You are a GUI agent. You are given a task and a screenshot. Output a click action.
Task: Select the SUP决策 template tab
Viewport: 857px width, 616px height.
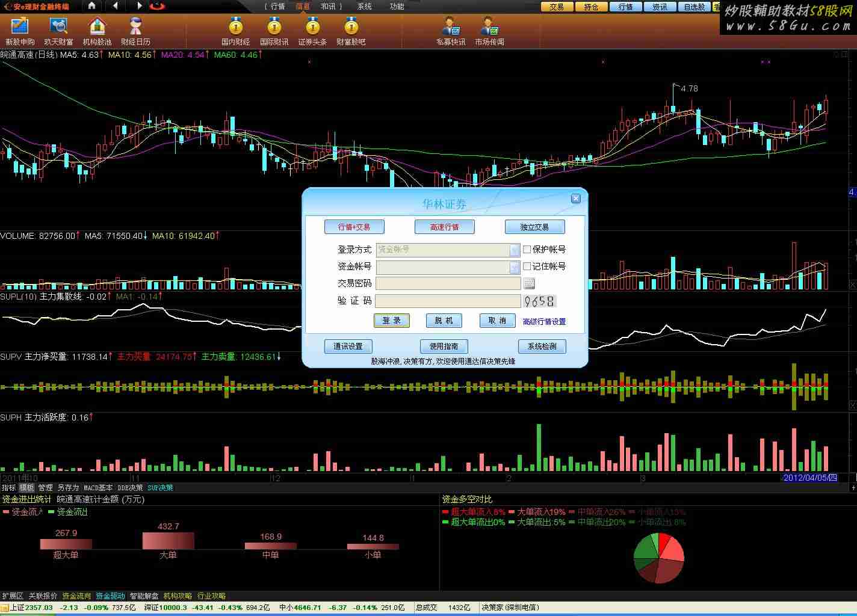161,488
